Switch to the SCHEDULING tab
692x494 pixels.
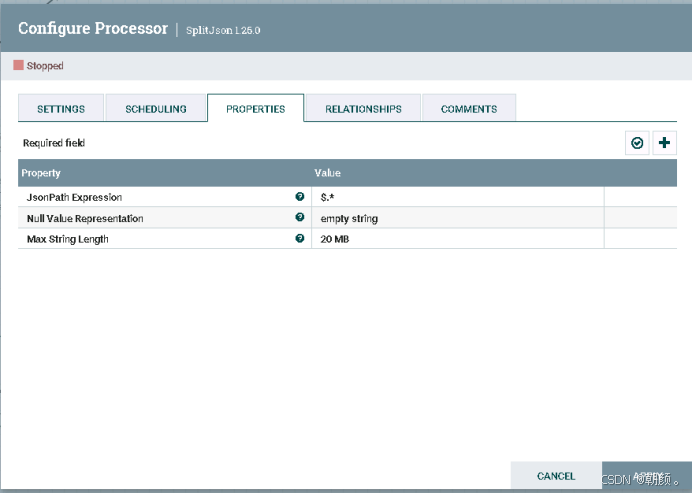point(156,109)
